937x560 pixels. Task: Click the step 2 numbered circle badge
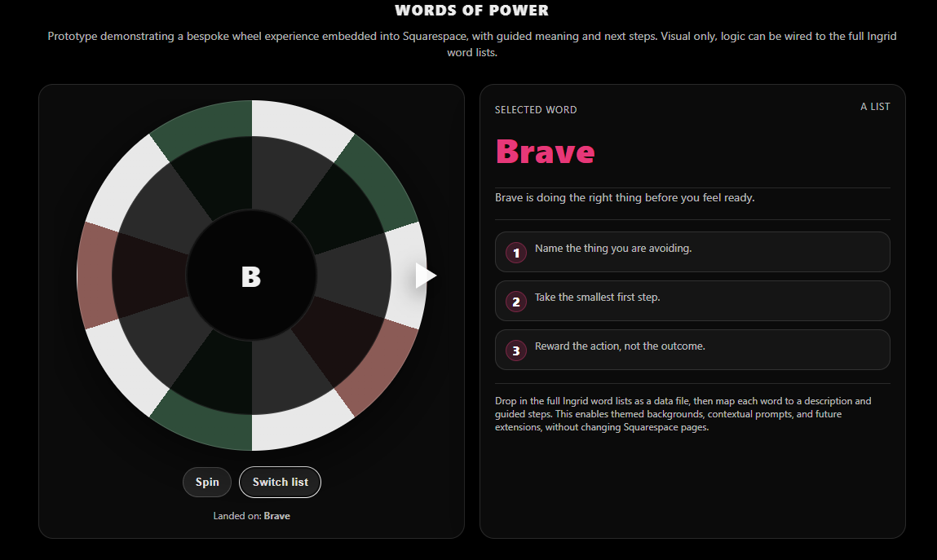tap(515, 302)
